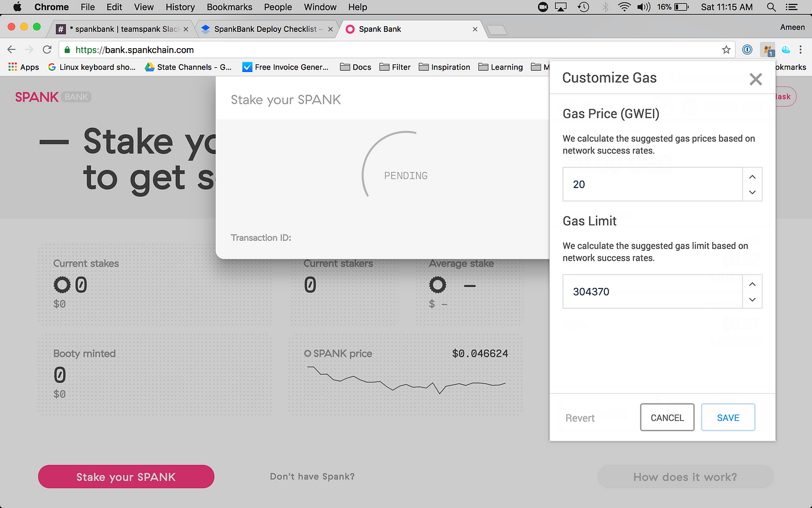Click the green secure padlock icon
Viewport: 812px width, 508px height.
pos(68,50)
